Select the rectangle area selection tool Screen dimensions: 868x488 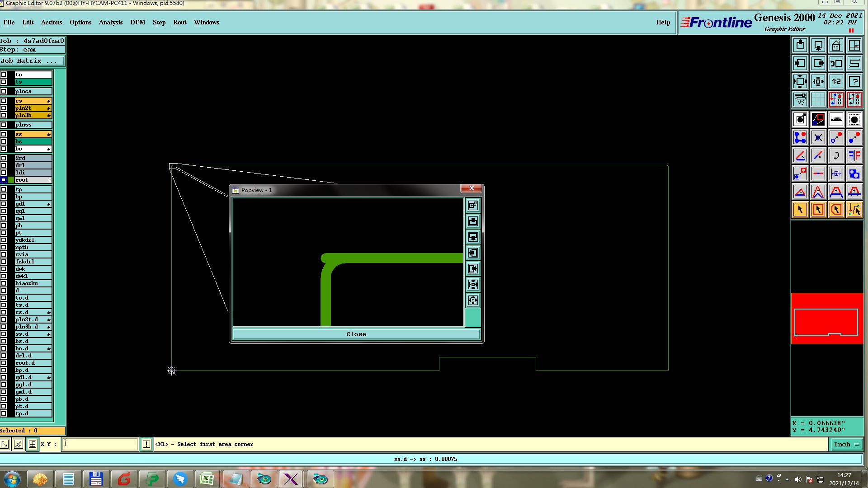[818, 210]
